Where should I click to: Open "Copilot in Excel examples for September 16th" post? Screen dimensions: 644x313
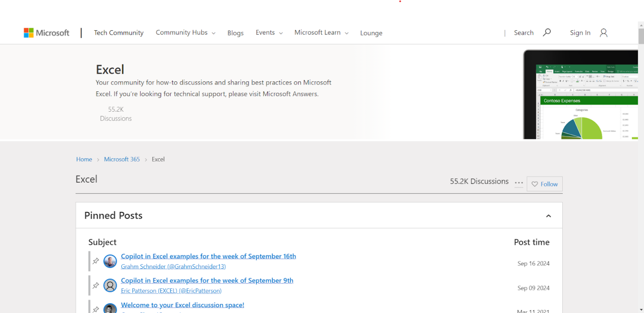[x=208, y=256]
